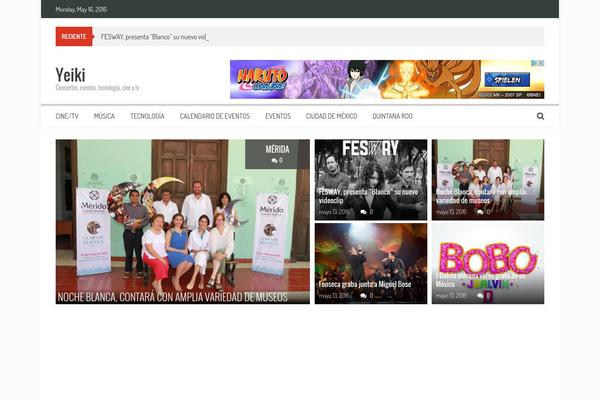Click the comment bubble icon under Mérida badge
Viewport: 600px width, 400px height.
tap(274, 161)
